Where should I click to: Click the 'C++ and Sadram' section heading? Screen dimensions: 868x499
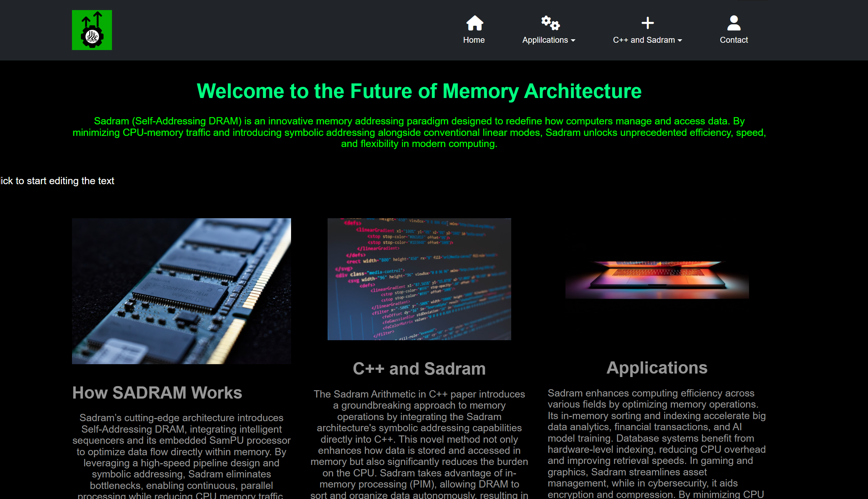(419, 368)
